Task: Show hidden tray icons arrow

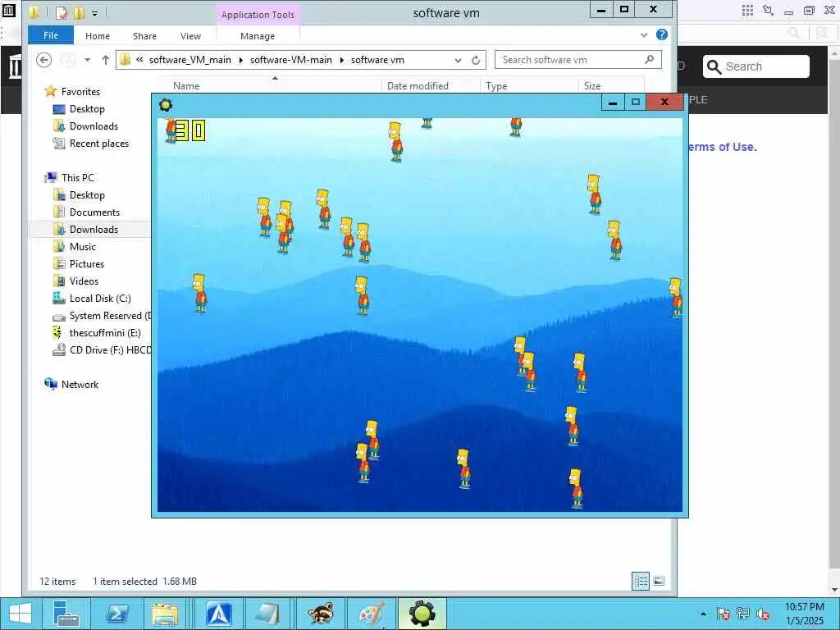Action: [x=703, y=614]
